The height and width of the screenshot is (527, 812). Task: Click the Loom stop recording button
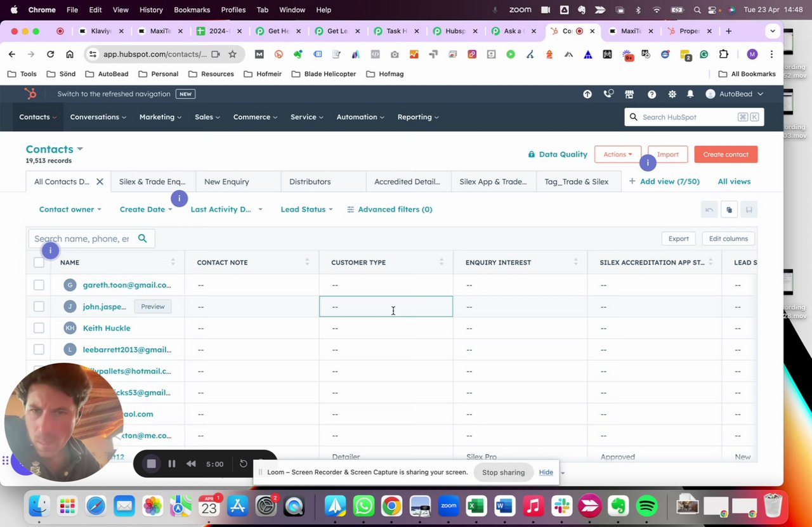click(x=151, y=464)
